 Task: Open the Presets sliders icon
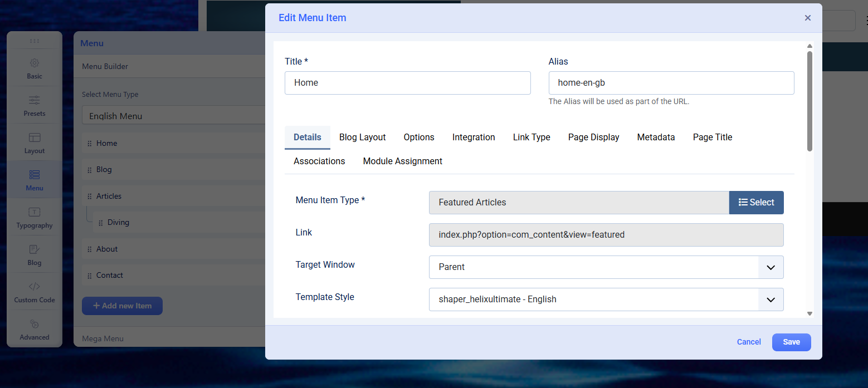pyautogui.click(x=35, y=100)
